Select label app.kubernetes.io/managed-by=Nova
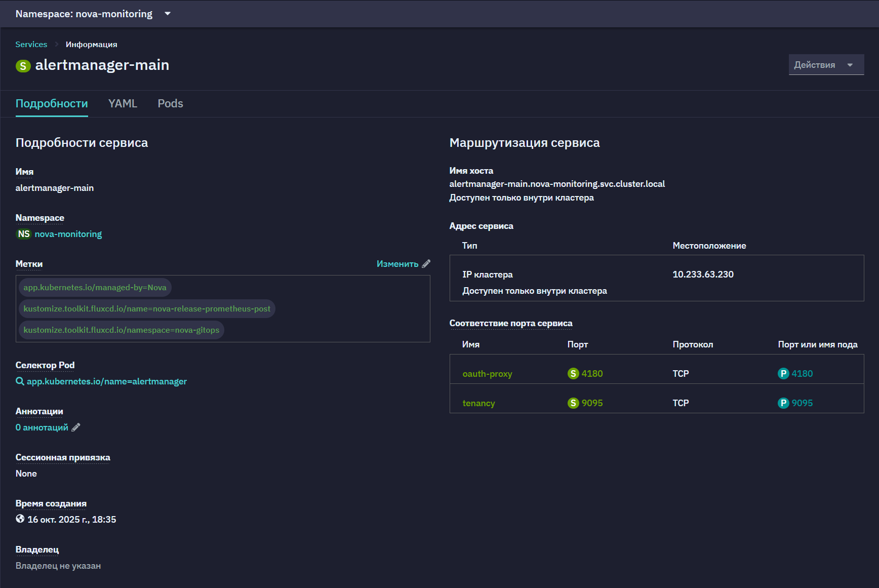 [95, 288]
